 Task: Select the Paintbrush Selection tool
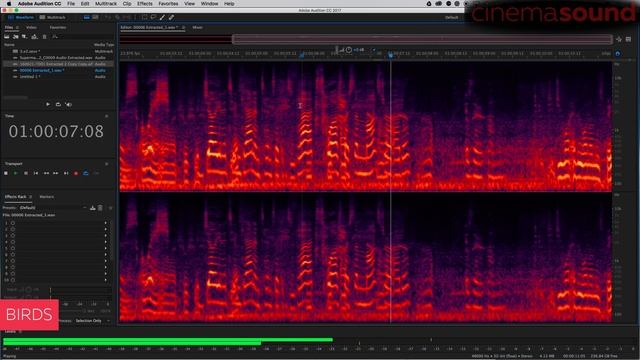click(162, 18)
